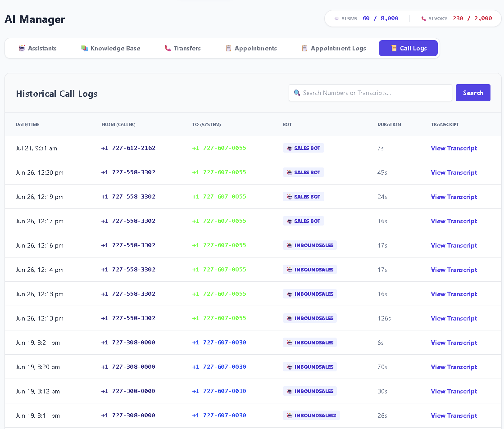
Task: Click INBOUNDSALES badge on Jun 19, 3:12 pm row
Action: (310, 391)
